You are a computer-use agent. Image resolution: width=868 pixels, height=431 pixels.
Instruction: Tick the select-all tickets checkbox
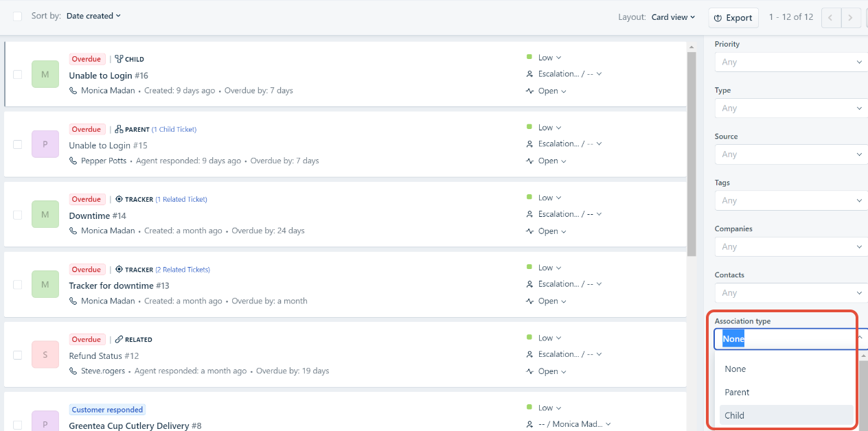[x=17, y=16]
